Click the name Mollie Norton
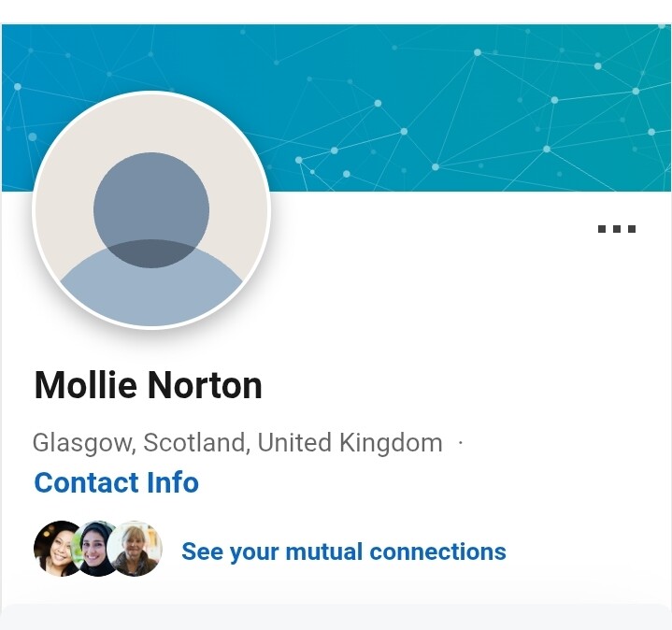The width and height of the screenshot is (672, 630). click(x=148, y=385)
